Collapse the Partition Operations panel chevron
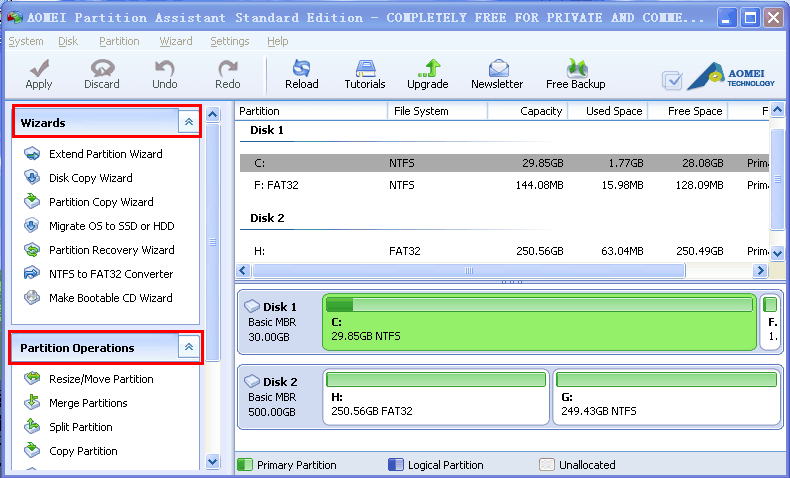The height and width of the screenshot is (478, 790). pos(189,347)
